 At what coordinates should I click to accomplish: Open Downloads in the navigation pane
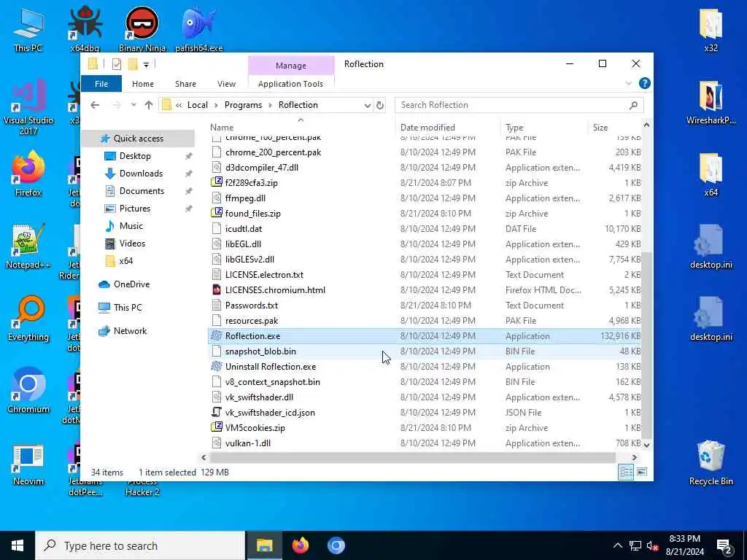[141, 174]
